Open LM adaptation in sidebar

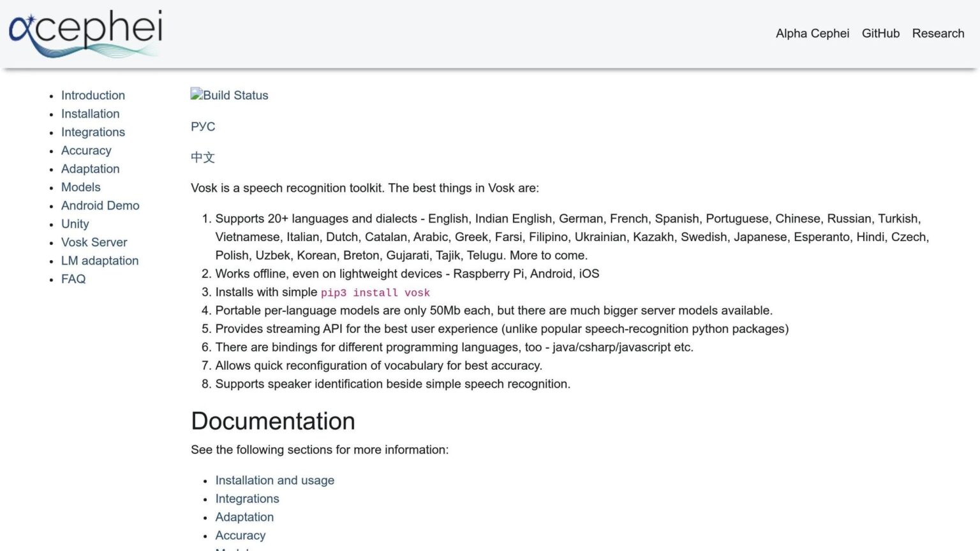coord(100,261)
